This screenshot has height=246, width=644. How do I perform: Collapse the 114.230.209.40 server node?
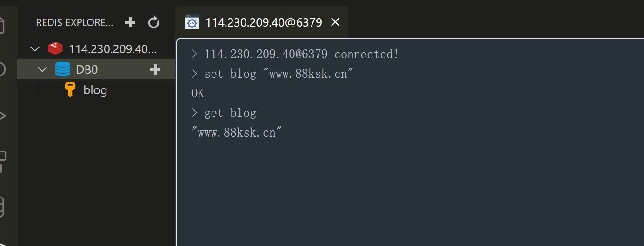(x=35, y=48)
